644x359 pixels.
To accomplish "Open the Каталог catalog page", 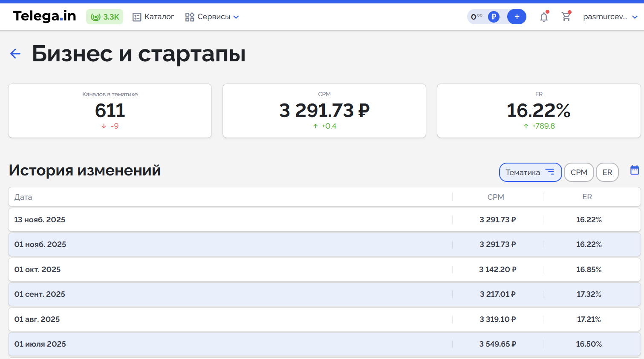I will coord(153,17).
